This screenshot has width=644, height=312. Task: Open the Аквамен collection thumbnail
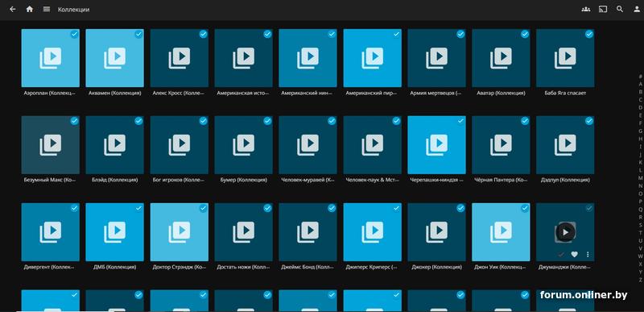[114, 58]
